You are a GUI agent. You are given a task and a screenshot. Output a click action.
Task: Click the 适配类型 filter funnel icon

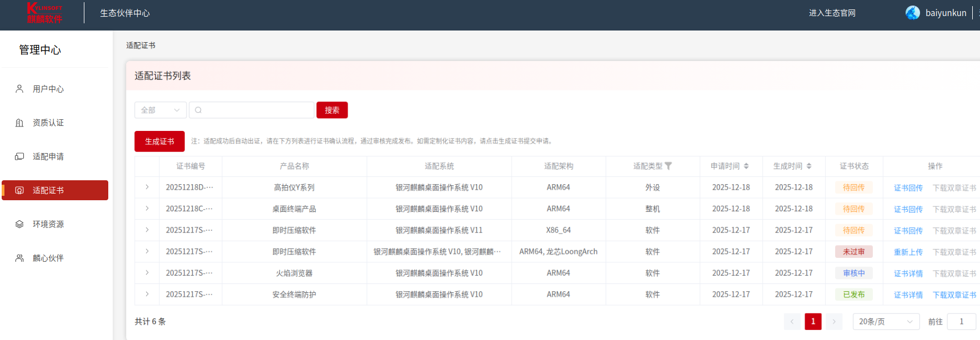click(x=668, y=166)
